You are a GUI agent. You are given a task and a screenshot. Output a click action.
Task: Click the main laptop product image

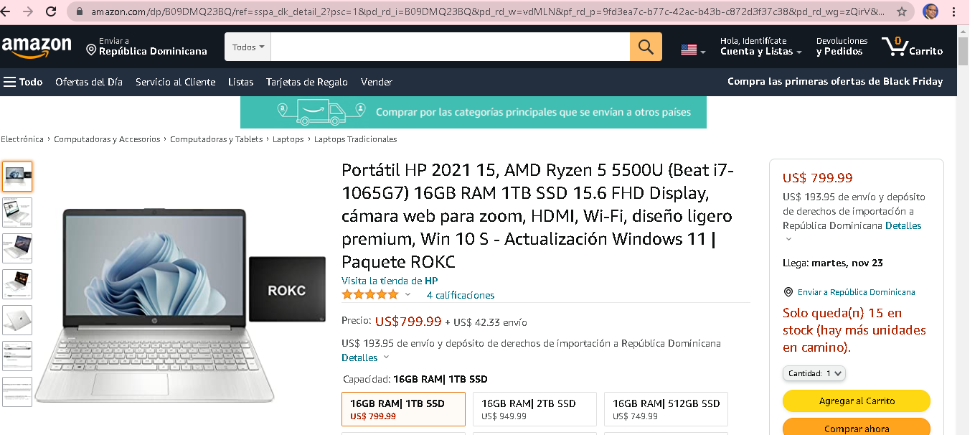[x=181, y=305]
